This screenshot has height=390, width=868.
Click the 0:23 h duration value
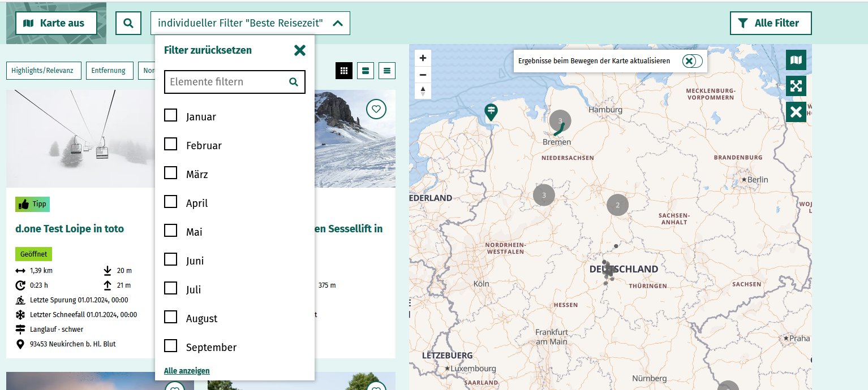(x=39, y=285)
